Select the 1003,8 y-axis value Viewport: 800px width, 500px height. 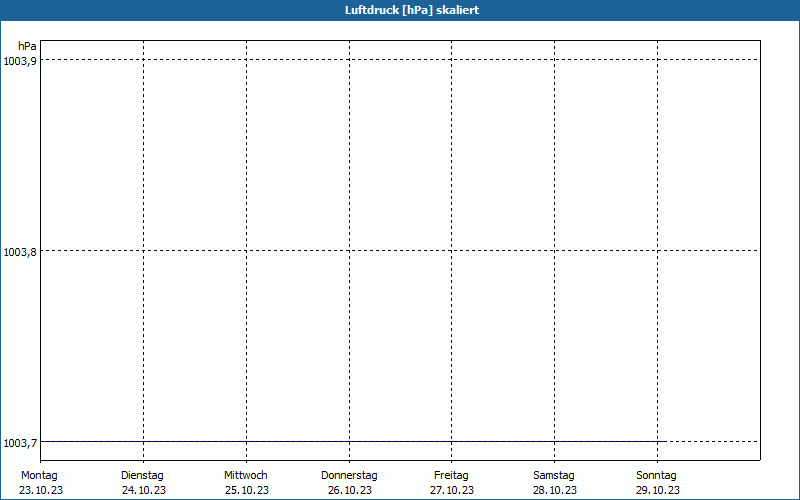tap(20, 252)
